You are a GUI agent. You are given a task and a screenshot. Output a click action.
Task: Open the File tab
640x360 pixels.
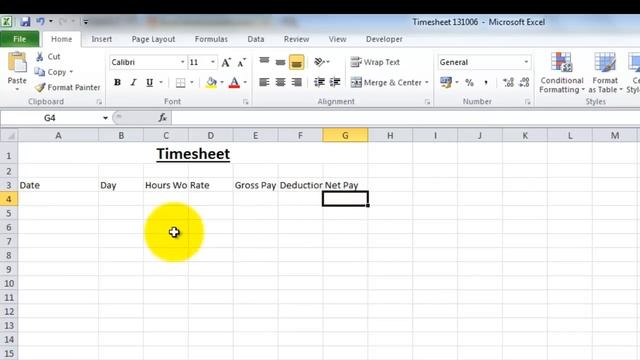(x=20, y=39)
